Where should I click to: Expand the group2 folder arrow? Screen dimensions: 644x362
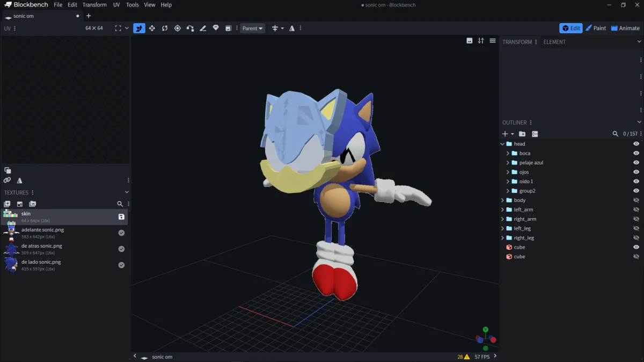508,191
